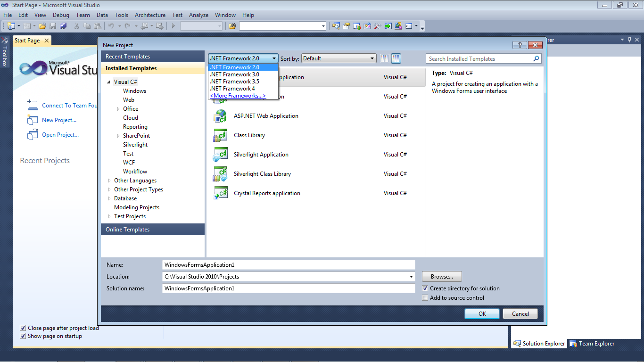The image size is (644, 362).
Task: Open the Debug menu
Action: pyautogui.click(x=61, y=15)
